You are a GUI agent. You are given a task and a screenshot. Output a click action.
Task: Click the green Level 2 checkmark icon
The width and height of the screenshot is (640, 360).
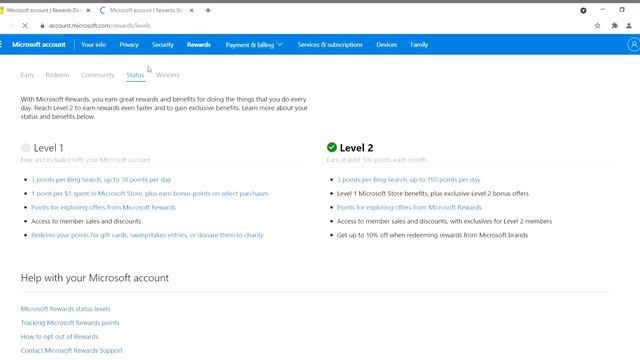click(x=331, y=147)
